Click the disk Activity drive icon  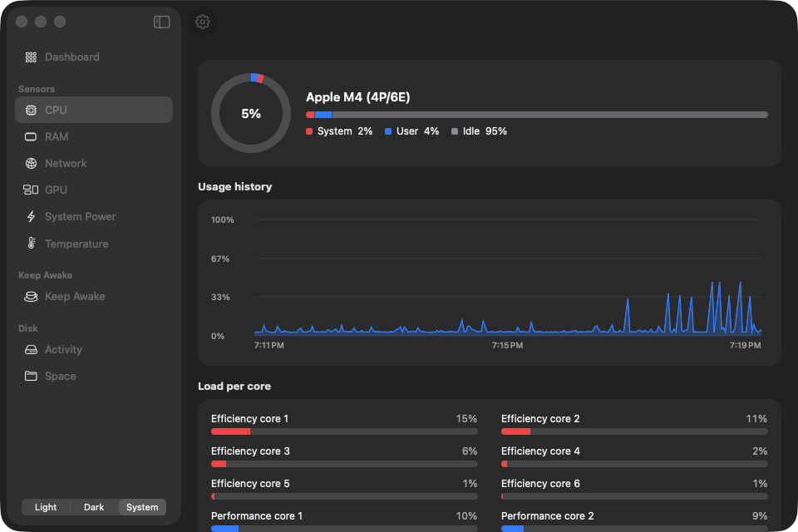[31, 349]
